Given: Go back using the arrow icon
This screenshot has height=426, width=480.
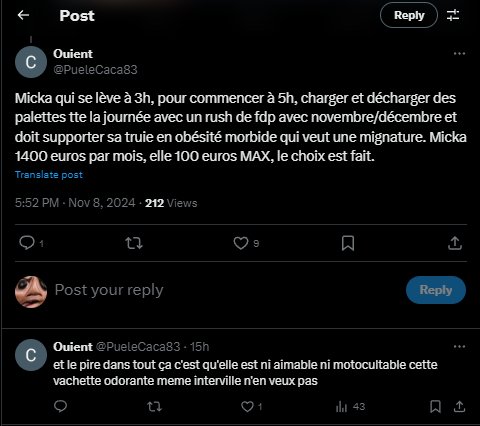Looking at the screenshot, I should (x=23, y=15).
